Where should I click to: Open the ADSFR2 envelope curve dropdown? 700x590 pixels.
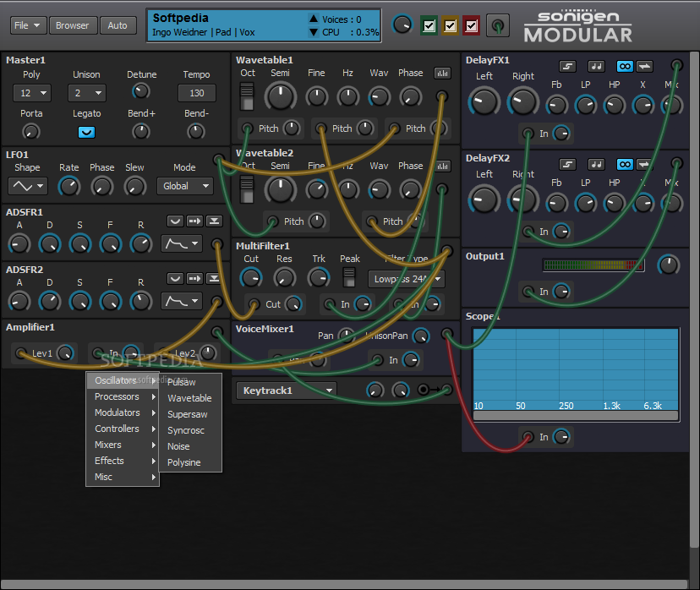[182, 301]
